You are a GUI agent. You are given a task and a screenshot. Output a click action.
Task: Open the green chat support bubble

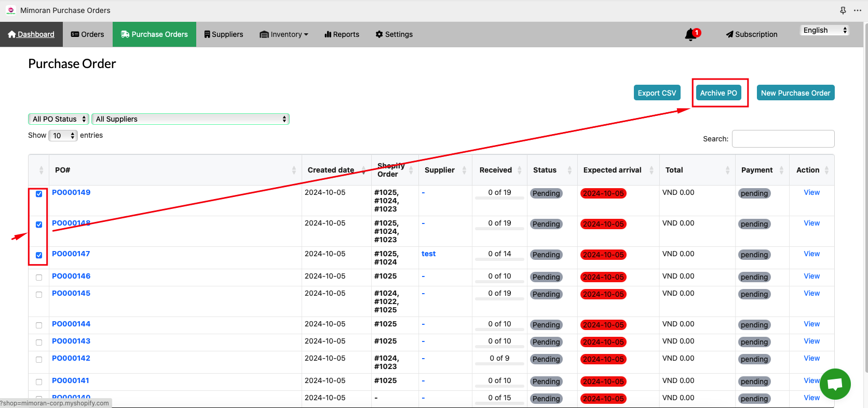pos(835,384)
